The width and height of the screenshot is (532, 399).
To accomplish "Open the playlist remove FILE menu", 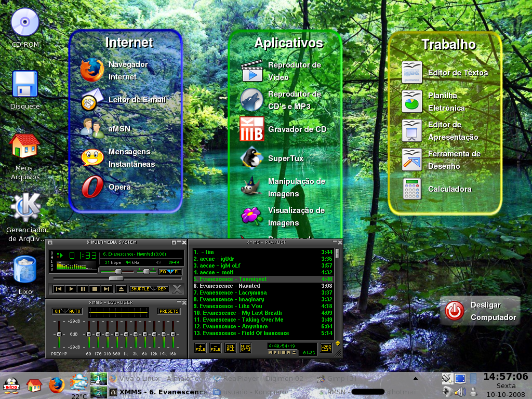I will coord(216,348).
